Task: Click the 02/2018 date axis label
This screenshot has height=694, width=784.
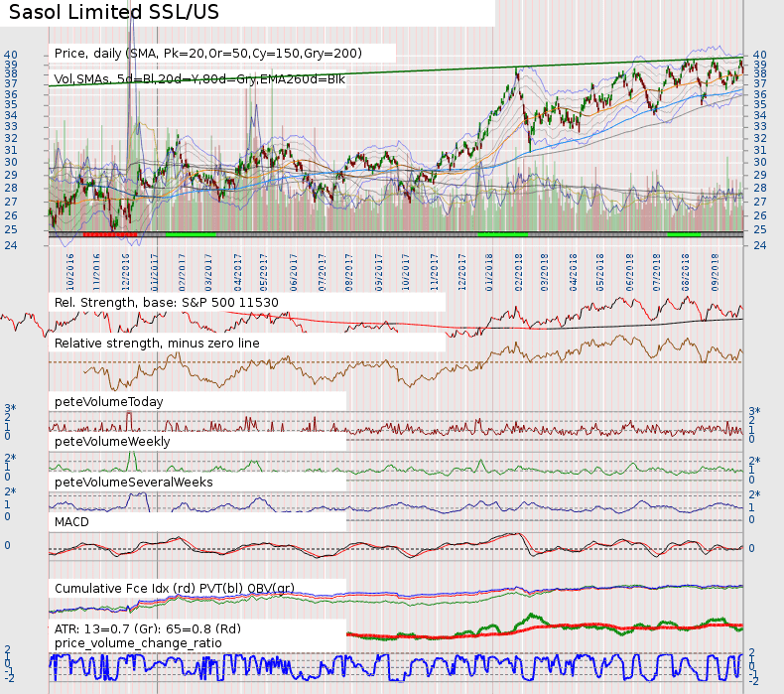Action: pos(518,272)
